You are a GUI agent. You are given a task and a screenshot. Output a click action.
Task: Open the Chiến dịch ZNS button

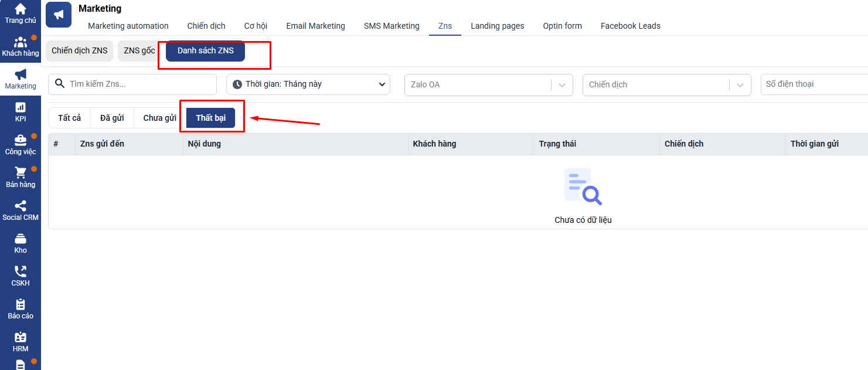[x=80, y=51]
